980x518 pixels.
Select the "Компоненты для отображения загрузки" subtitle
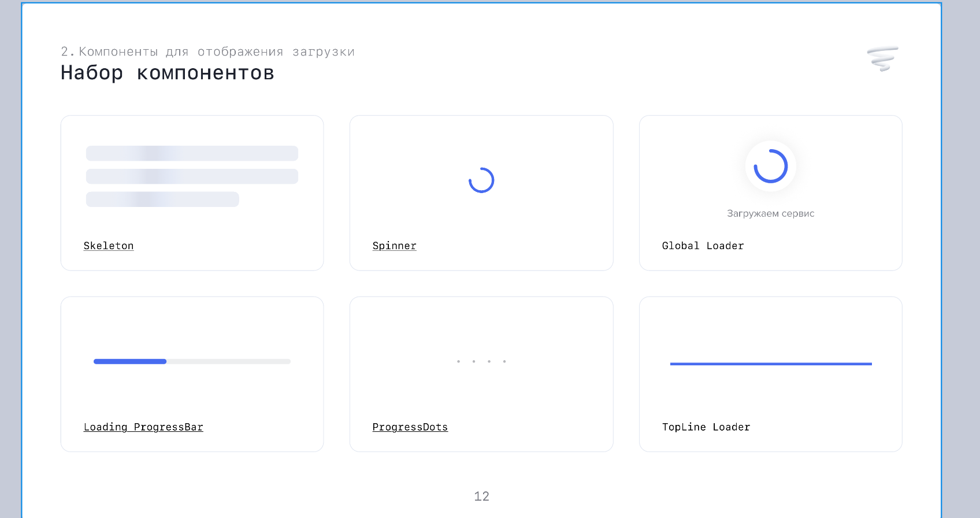click(216, 52)
